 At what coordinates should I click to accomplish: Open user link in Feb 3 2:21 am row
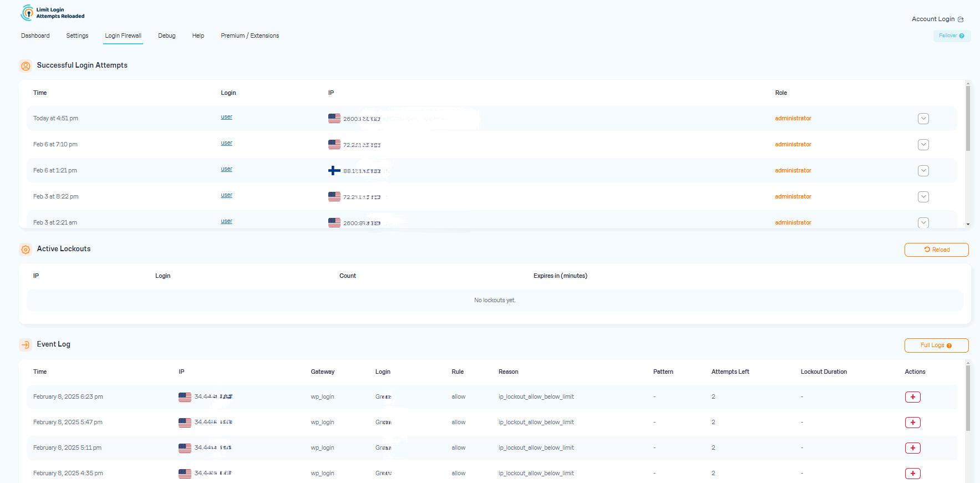(226, 221)
